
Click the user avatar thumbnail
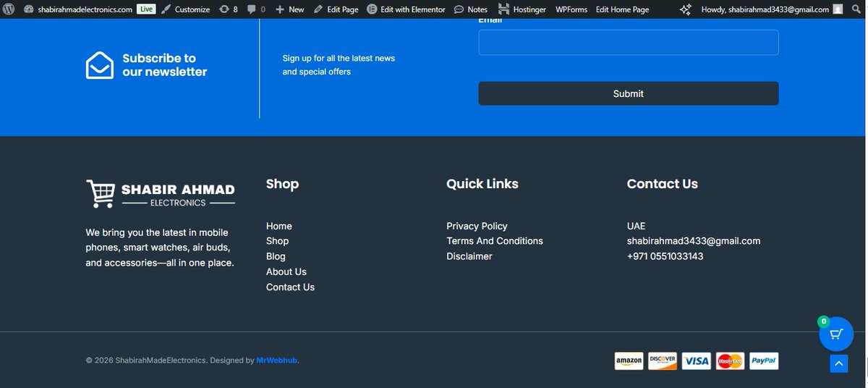click(x=838, y=9)
